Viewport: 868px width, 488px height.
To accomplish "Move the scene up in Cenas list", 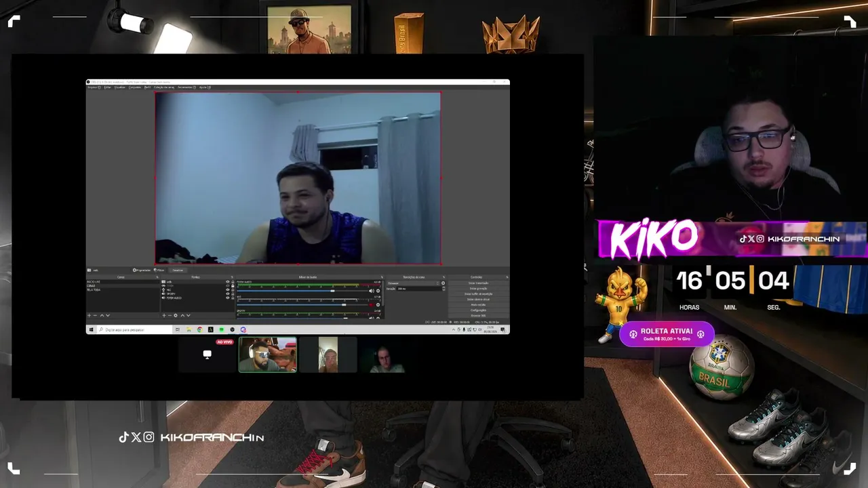I will tap(102, 315).
